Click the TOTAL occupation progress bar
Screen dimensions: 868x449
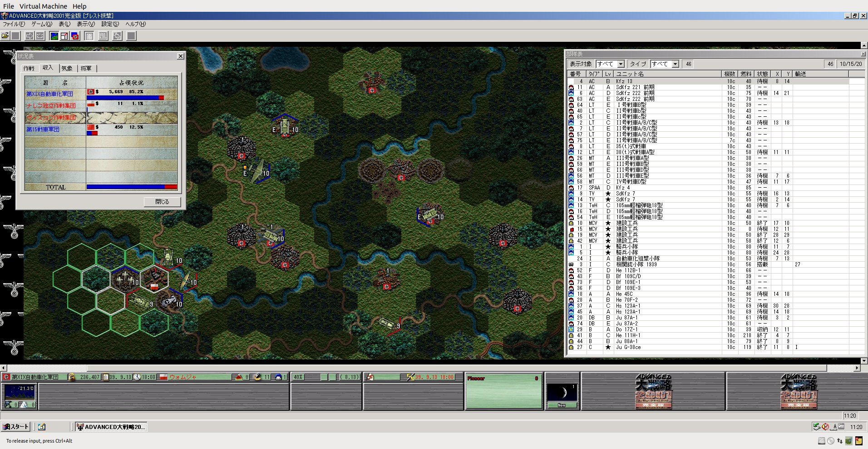click(132, 187)
